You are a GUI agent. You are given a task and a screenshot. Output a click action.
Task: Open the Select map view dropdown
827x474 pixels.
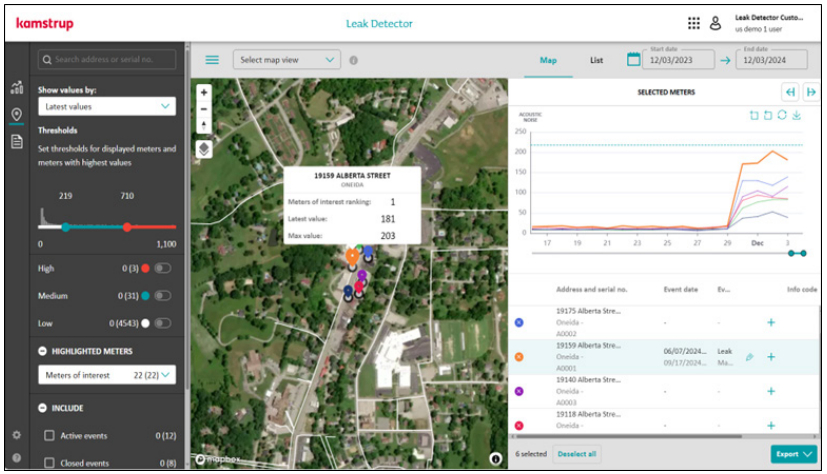tap(287, 60)
